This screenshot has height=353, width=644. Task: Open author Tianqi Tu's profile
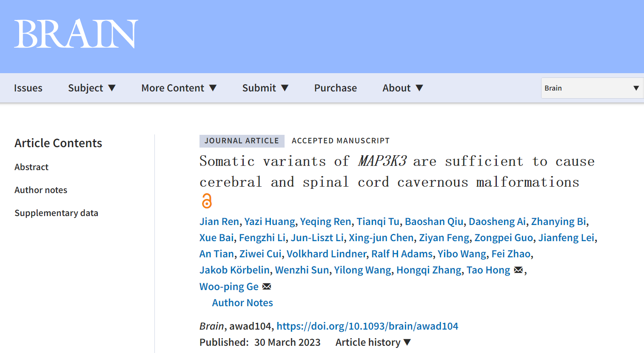click(378, 222)
